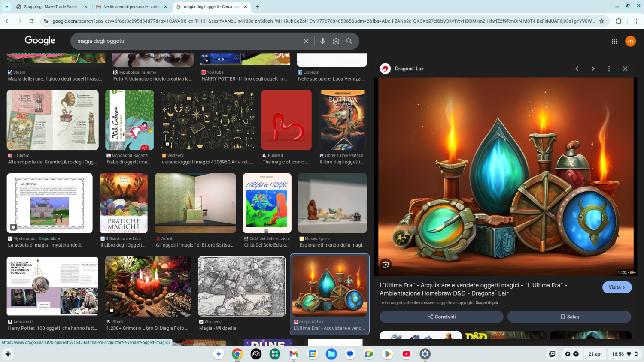Clear the search query using the X icon
644x362 pixels.
coord(306,41)
